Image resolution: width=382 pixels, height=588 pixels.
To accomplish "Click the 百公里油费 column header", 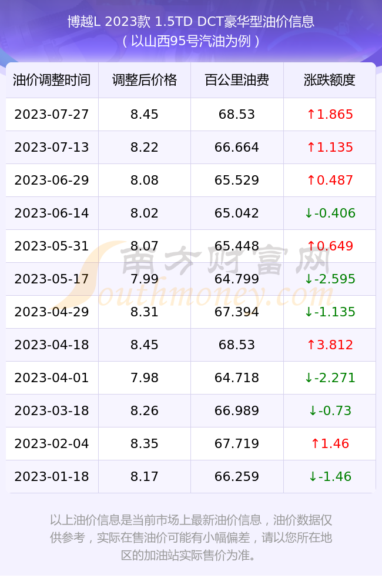I will click(x=237, y=80).
